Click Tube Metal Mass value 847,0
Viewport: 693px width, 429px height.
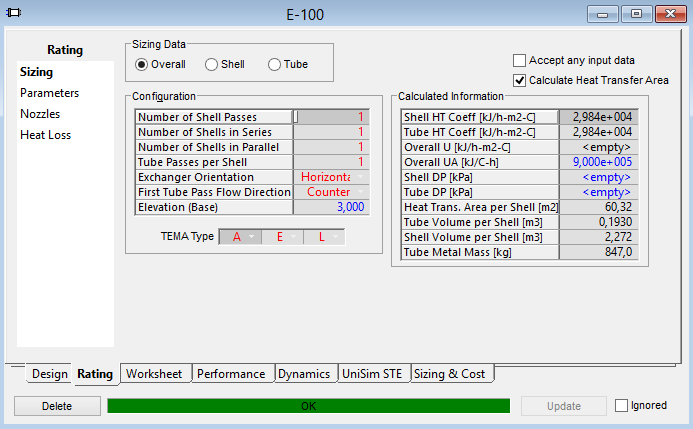click(598, 252)
